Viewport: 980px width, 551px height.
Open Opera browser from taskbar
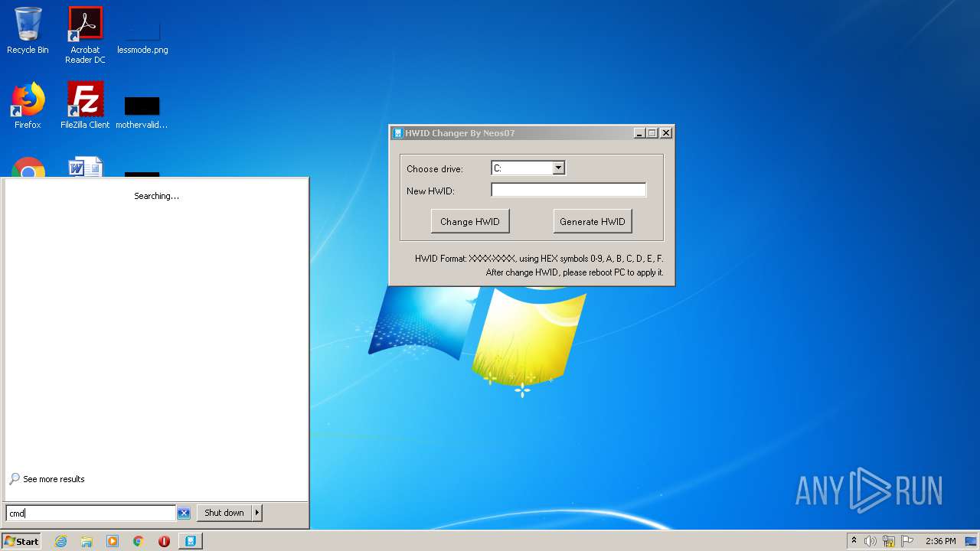coord(164,541)
